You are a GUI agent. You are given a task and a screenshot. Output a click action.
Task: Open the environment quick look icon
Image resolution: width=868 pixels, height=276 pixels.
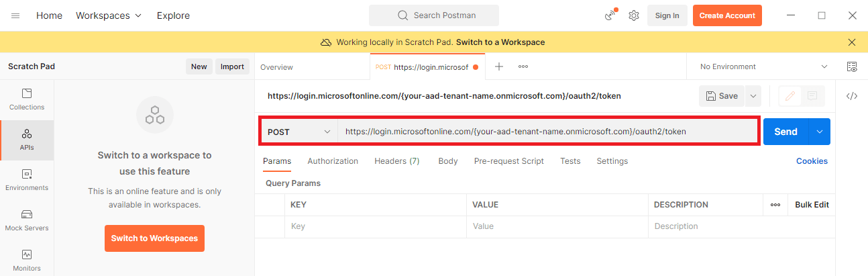(852, 66)
